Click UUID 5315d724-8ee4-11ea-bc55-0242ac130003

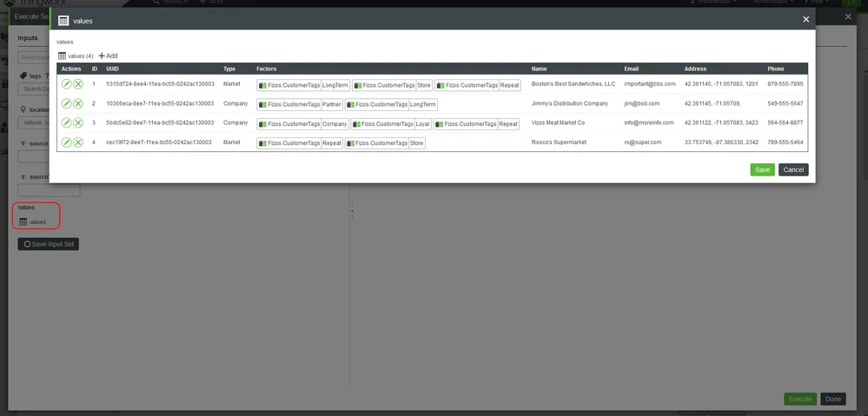[160, 84]
